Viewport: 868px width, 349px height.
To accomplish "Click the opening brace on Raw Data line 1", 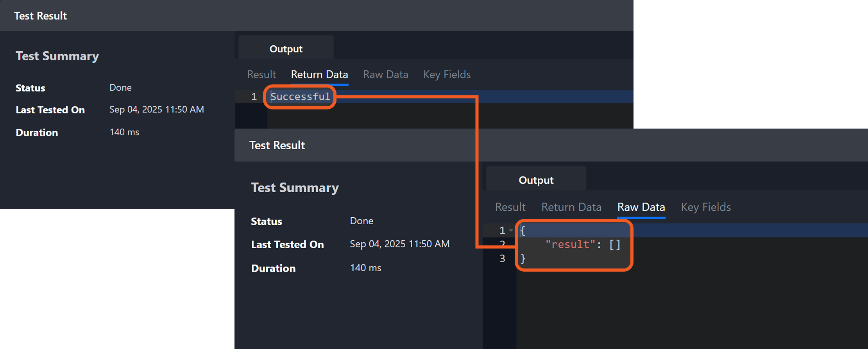I will 523,231.
